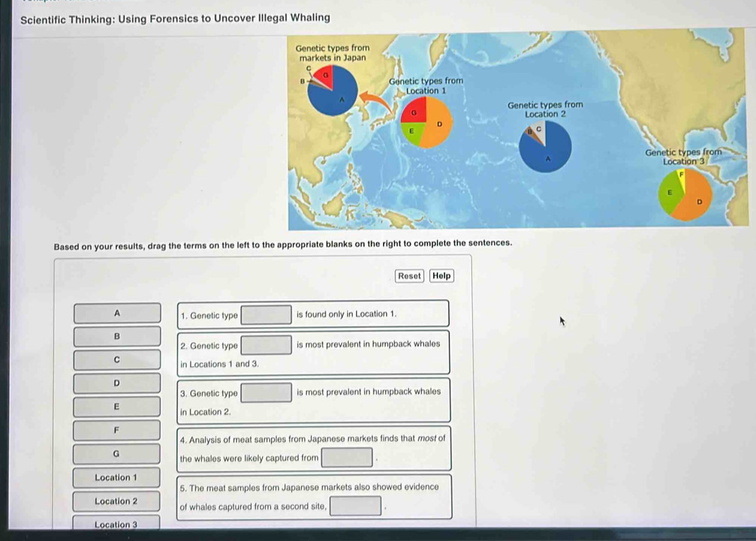Select the term tile labeled E
756x541 pixels.
(x=117, y=406)
